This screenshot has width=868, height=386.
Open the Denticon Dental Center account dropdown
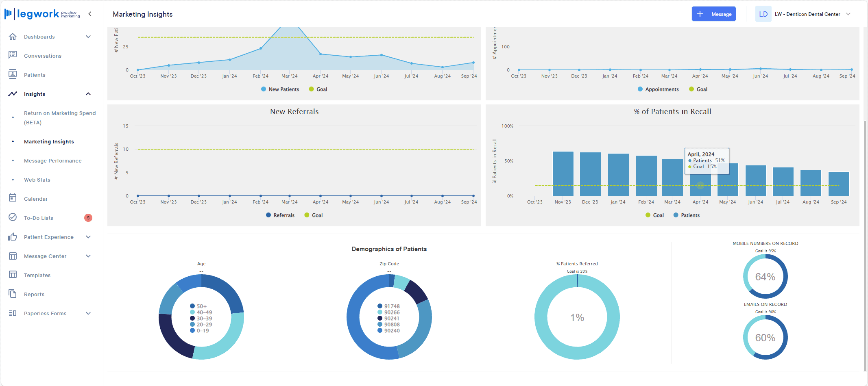[848, 14]
